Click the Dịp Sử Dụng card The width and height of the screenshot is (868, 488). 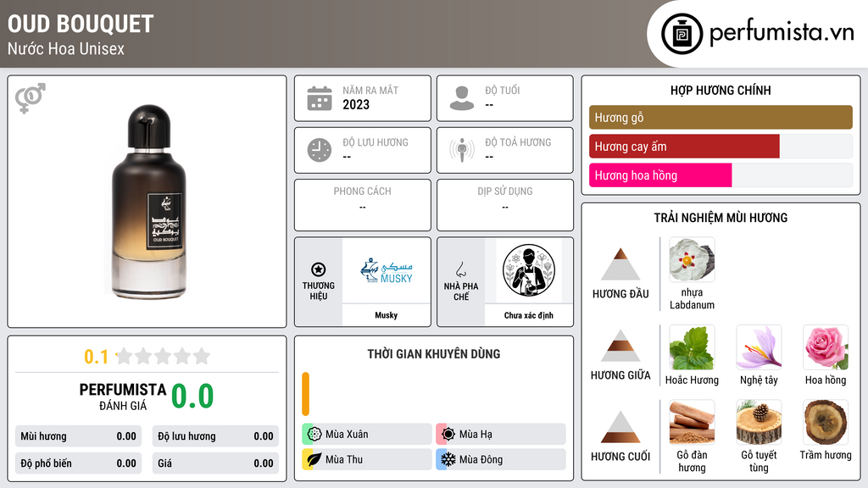505,205
